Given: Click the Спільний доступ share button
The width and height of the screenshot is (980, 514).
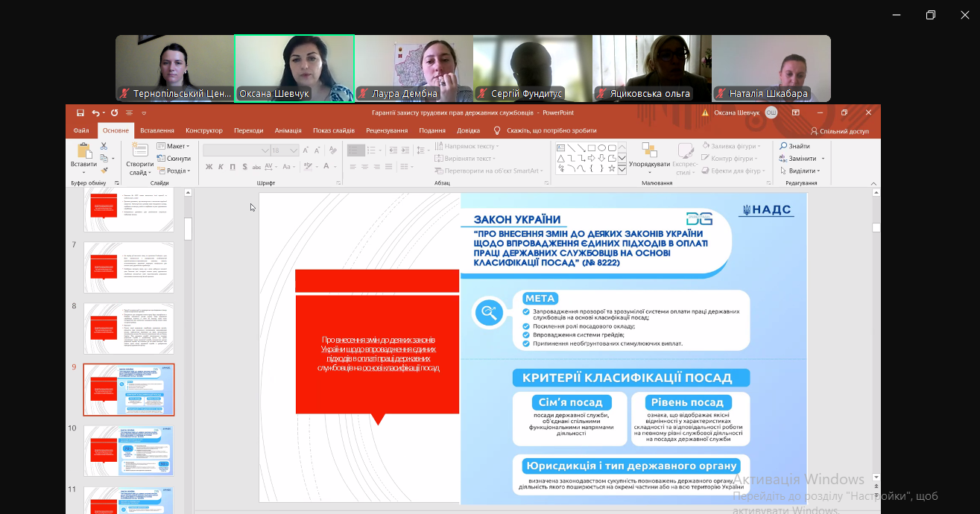Looking at the screenshot, I should (839, 131).
